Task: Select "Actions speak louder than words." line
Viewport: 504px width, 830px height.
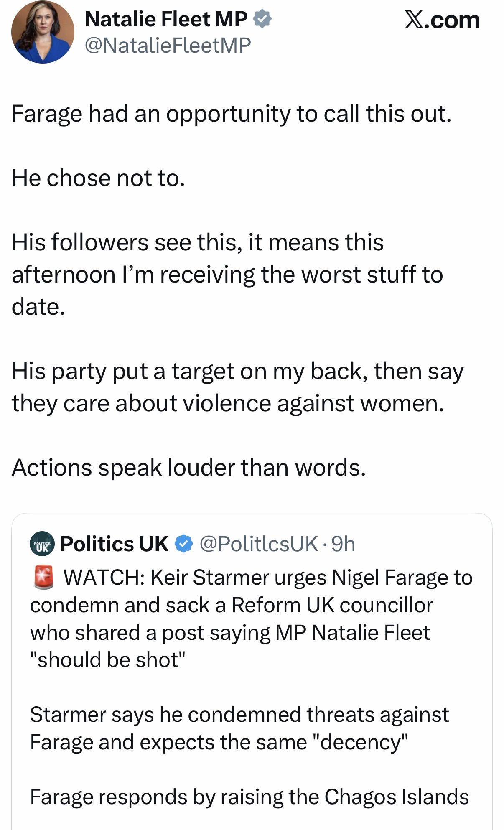Action: [x=189, y=467]
